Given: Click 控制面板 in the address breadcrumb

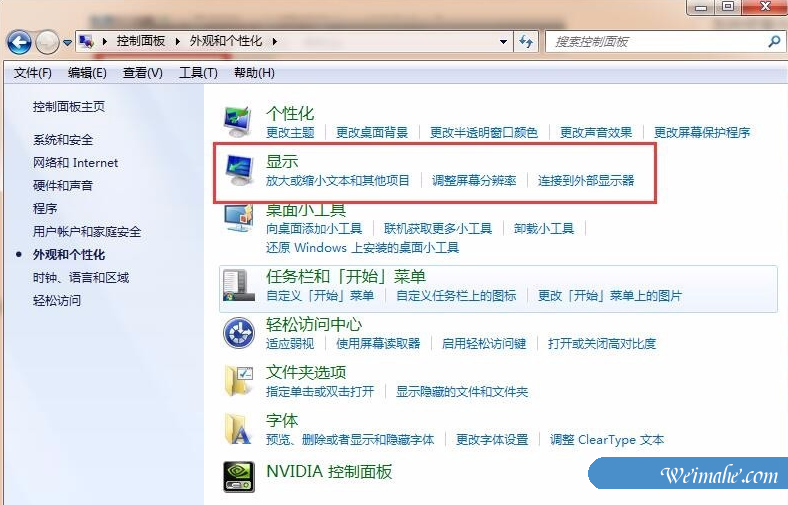Looking at the screenshot, I should click(141, 41).
